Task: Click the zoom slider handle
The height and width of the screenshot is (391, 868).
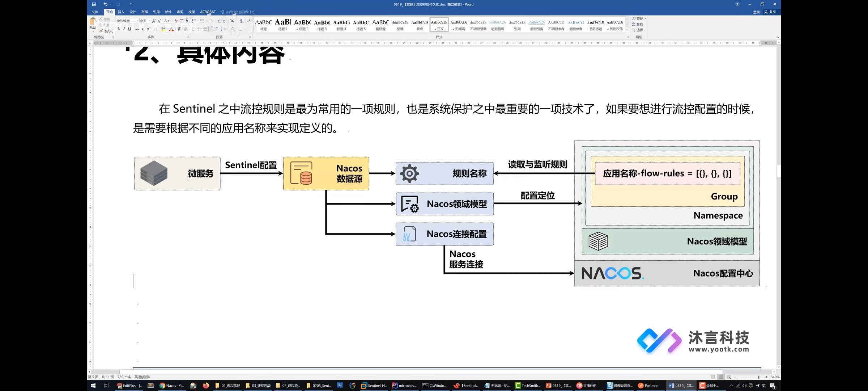Action: [x=758, y=377]
